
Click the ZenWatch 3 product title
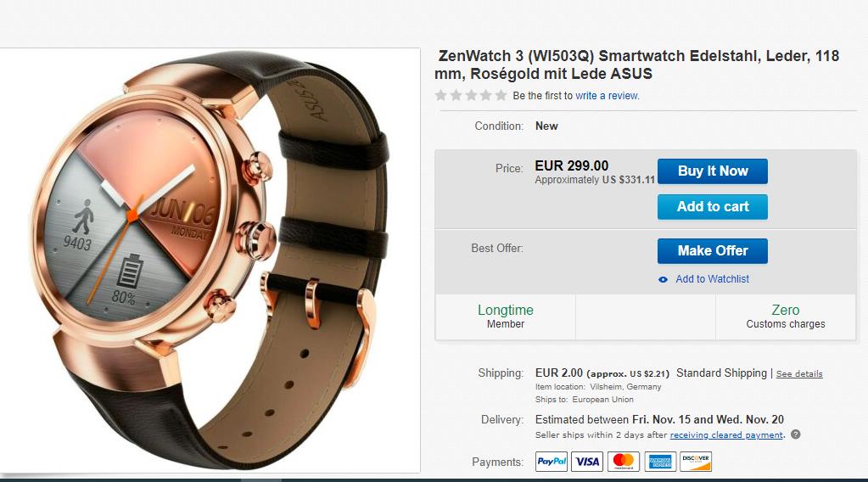tap(636, 64)
